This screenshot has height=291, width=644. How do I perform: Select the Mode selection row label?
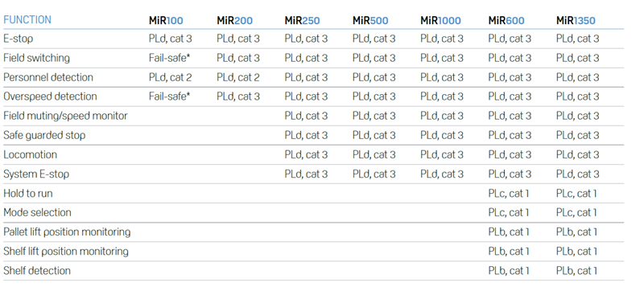[37, 212]
